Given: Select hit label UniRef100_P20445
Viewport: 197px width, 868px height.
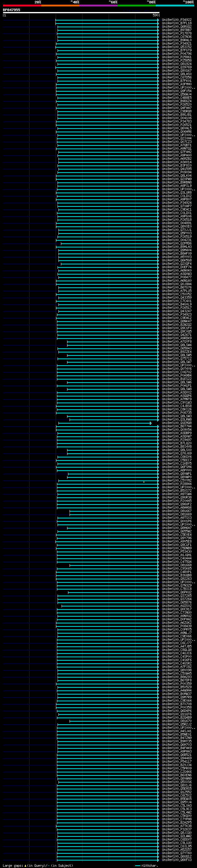Looking at the screenshot, I should [x=176, y=501].
